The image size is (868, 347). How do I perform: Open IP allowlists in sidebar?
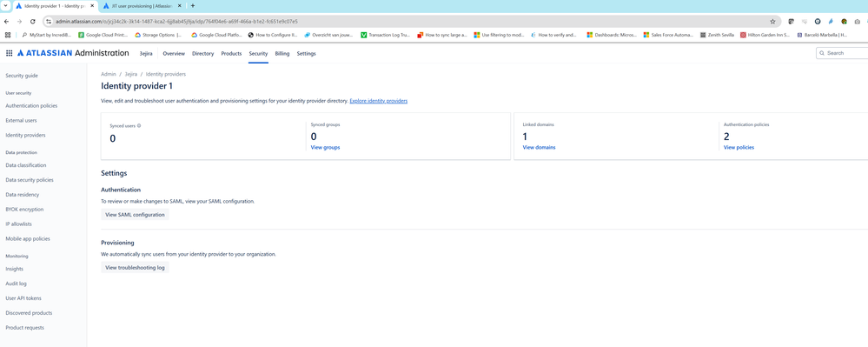[x=20, y=224]
